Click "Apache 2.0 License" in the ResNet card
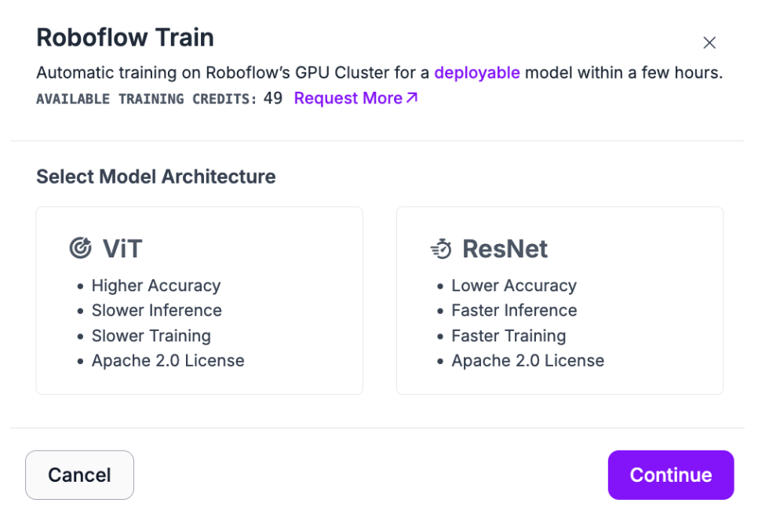780x532 pixels. (527, 361)
